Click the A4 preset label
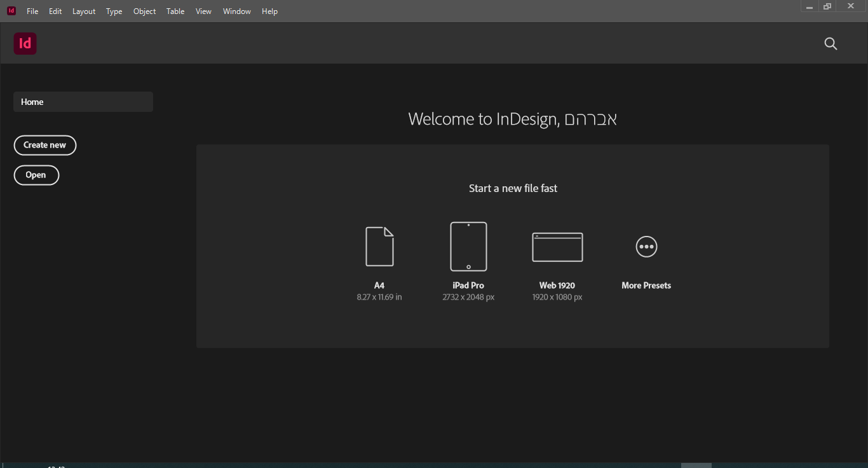 pyautogui.click(x=379, y=286)
